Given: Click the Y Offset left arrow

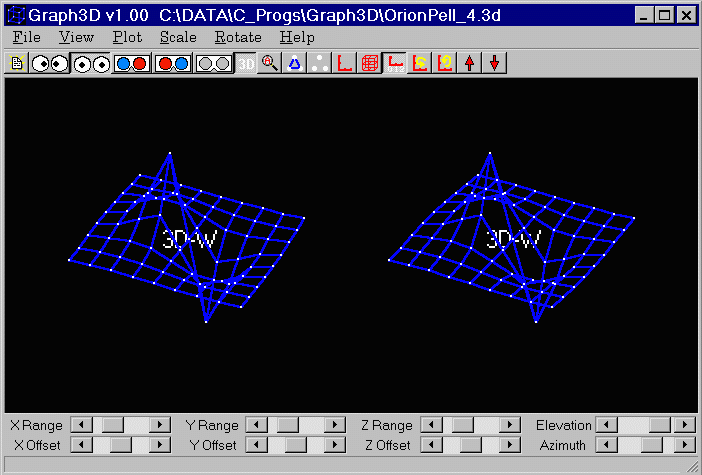Looking at the screenshot, I should pos(257,445).
